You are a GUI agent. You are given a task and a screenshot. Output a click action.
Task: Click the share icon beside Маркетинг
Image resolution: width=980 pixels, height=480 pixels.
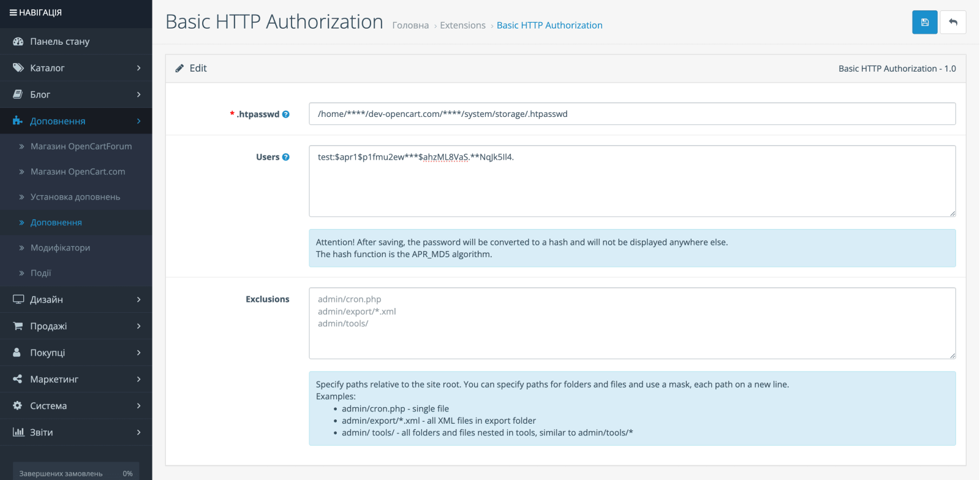click(x=17, y=379)
